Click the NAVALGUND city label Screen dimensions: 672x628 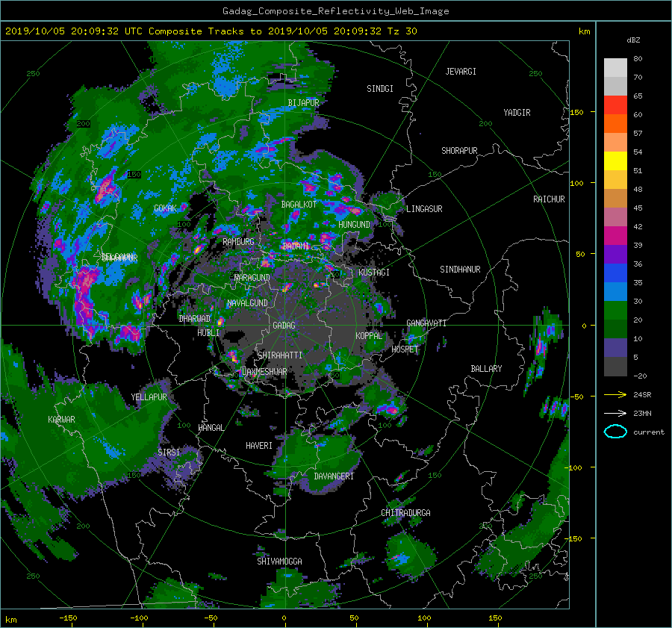coord(247,303)
